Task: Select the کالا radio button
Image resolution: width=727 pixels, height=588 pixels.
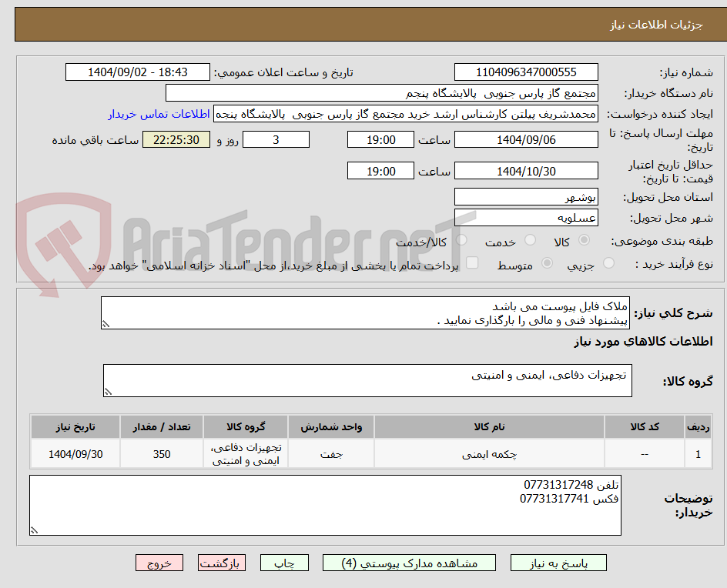Action: tap(584, 240)
